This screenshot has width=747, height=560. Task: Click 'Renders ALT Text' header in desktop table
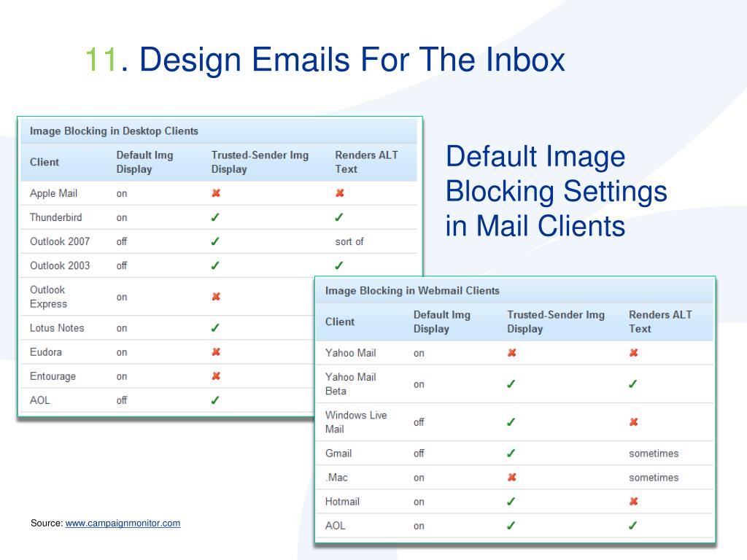coord(366,162)
